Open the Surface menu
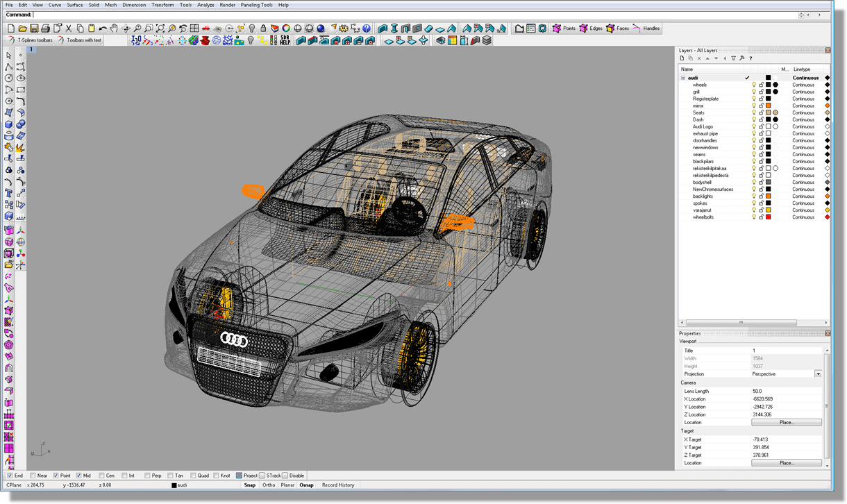Screen dimensions: 847x504 (x=75, y=5)
